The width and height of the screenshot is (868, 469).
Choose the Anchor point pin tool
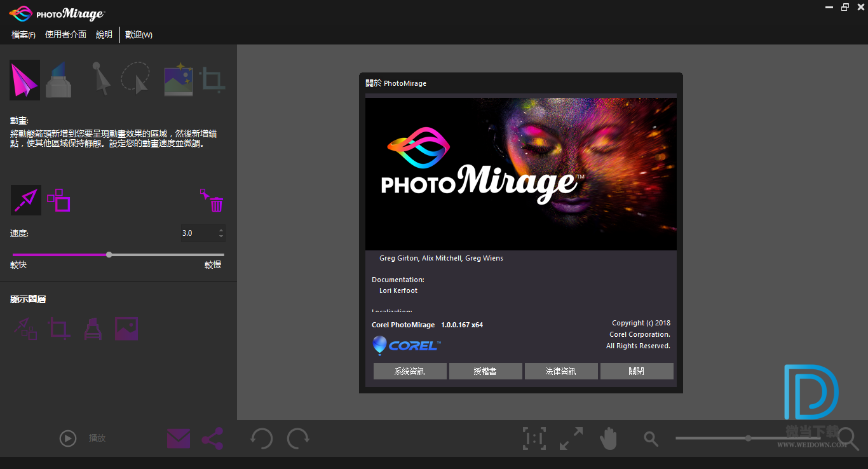(58, 80)
